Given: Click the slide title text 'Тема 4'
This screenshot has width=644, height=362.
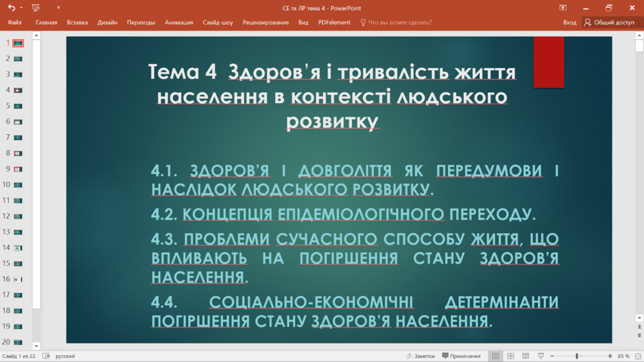Looking at the screenshot, I should pyautogui.click(x=182, y=72).
